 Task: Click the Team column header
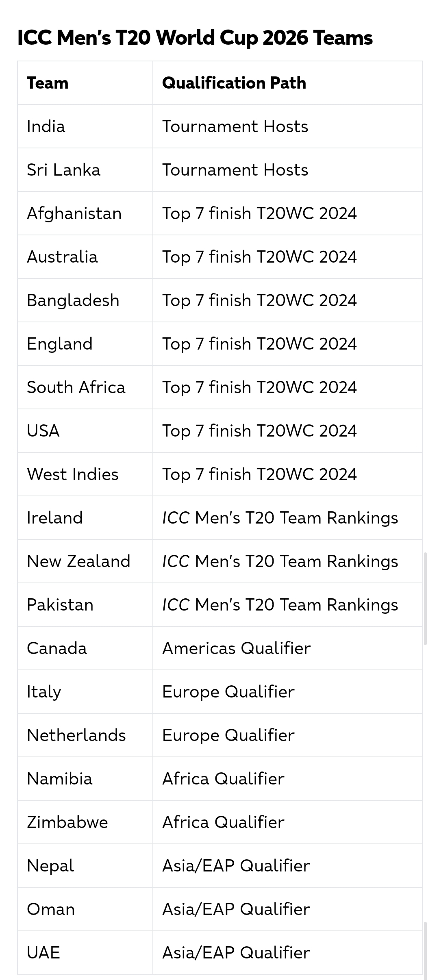point(48,83)
